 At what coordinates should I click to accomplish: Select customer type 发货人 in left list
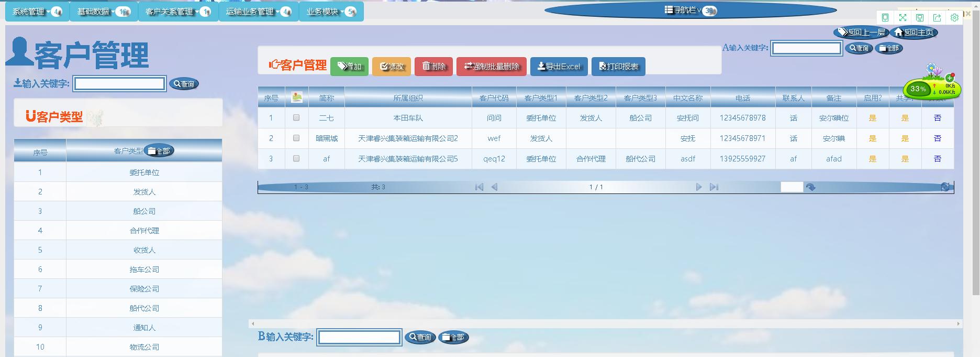pyautogui.click(x=144, y=192)
